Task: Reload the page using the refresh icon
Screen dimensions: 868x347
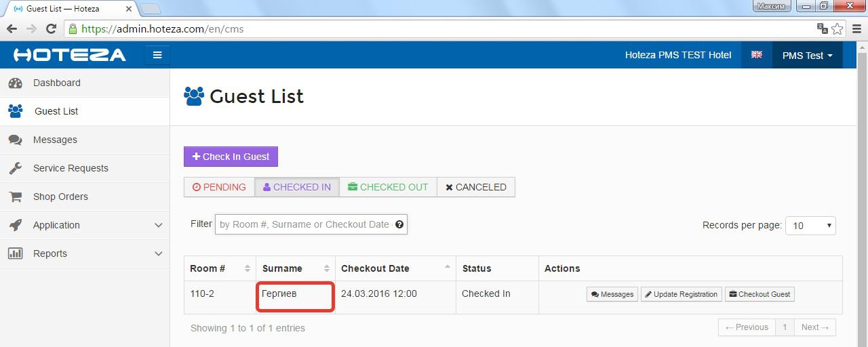Action: click(x=50, y=28)
